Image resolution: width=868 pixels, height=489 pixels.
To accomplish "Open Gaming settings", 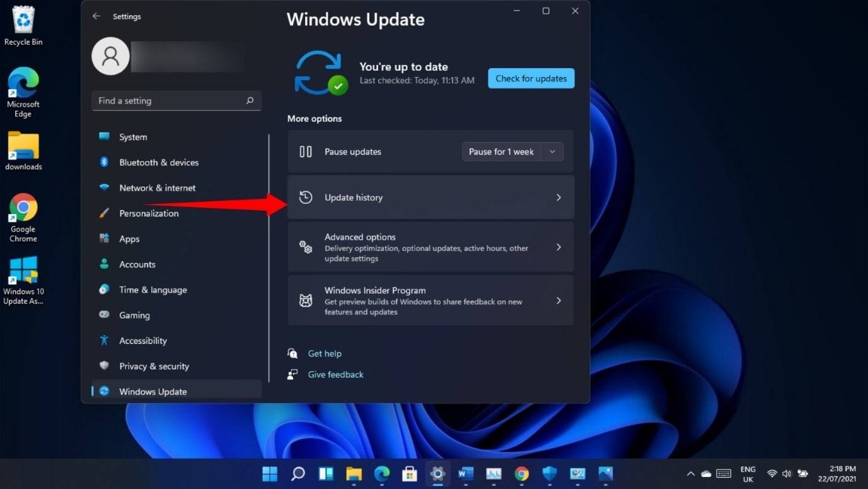I will point(134,315).
